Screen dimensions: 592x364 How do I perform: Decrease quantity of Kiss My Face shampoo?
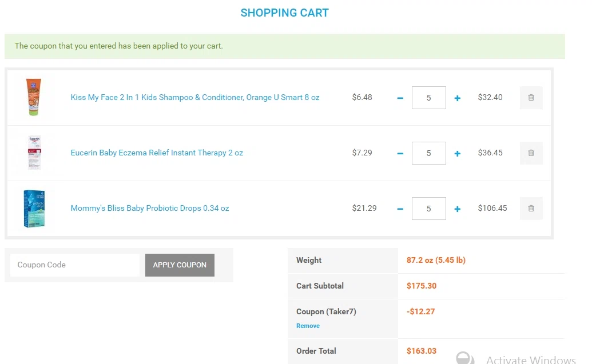tap(400, 98)
